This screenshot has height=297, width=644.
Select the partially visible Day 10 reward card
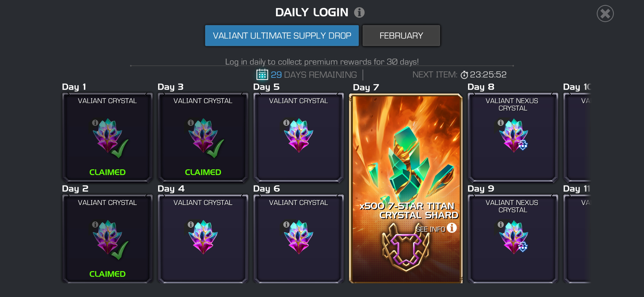pyautogui.click(x=577, y=137)
